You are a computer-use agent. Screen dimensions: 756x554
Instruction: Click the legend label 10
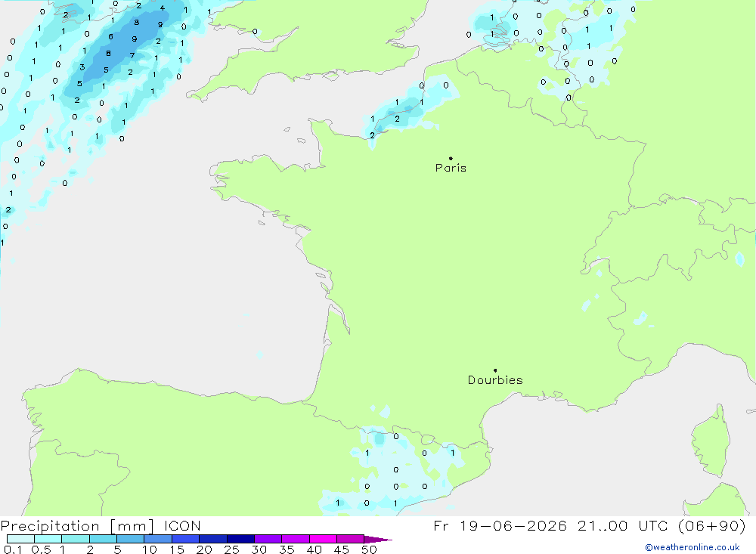pos(150,549)
